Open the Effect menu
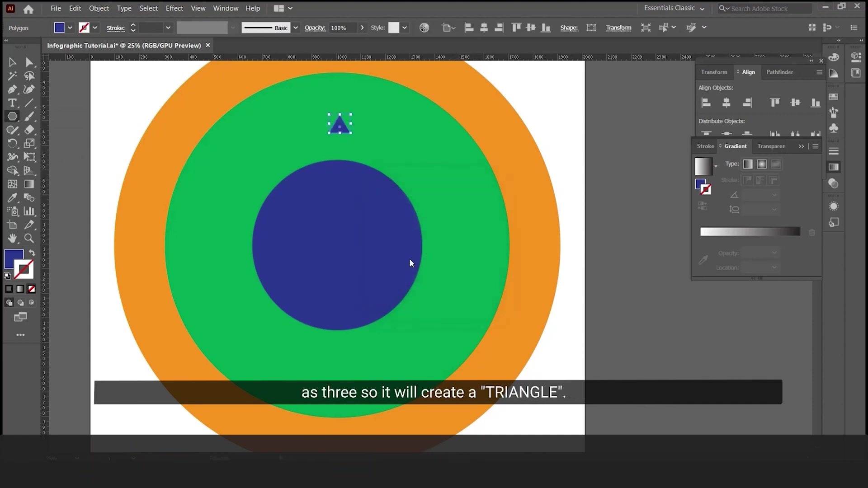The width and height of the screenshot is (868, 488). (174, 8)
